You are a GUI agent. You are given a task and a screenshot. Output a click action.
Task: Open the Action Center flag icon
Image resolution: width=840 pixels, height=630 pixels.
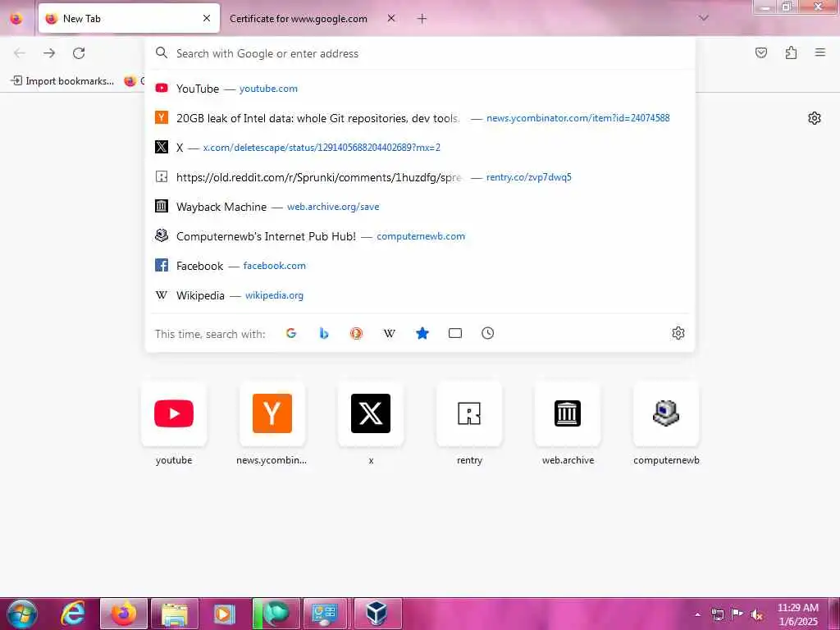click(x=737, y=614)
